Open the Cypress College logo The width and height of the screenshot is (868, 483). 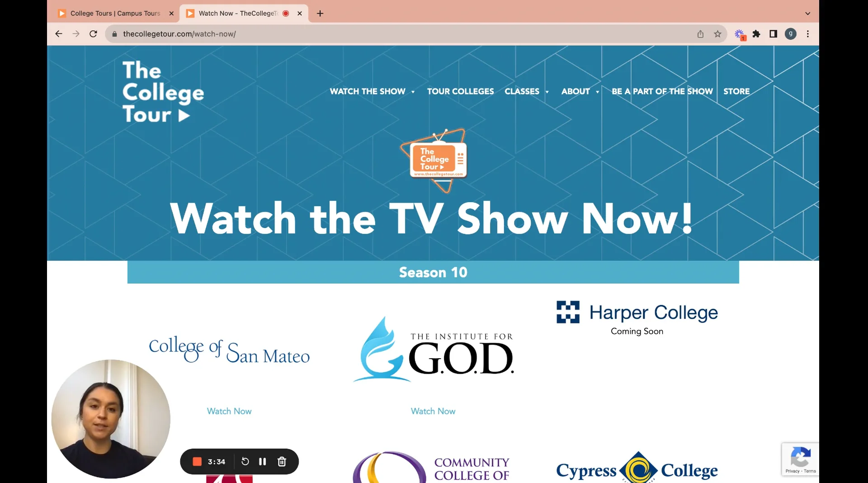click(x=637, y=468)
